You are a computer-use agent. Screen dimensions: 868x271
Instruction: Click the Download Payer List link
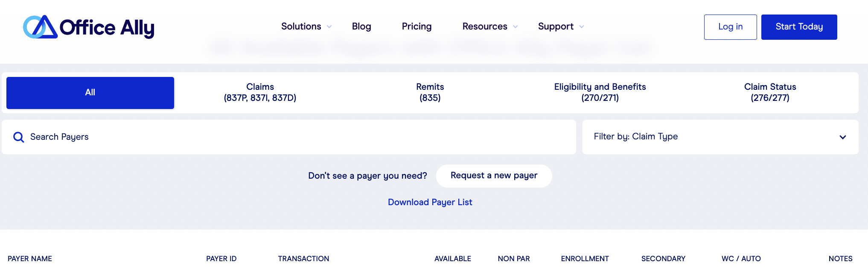430,202
